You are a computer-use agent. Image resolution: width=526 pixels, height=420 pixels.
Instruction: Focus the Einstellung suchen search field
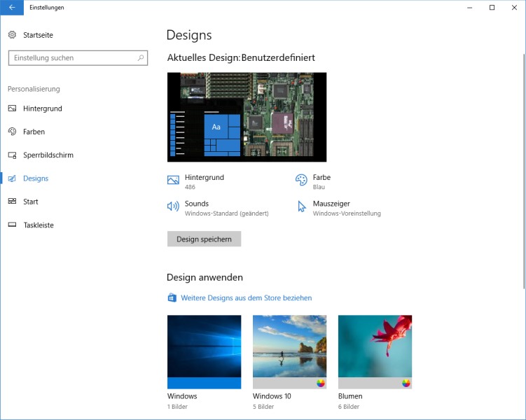click(78, 58)
